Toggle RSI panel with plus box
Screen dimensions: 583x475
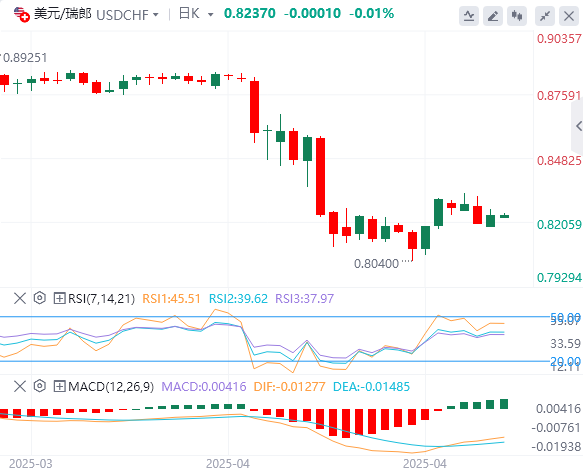[59, 298]
